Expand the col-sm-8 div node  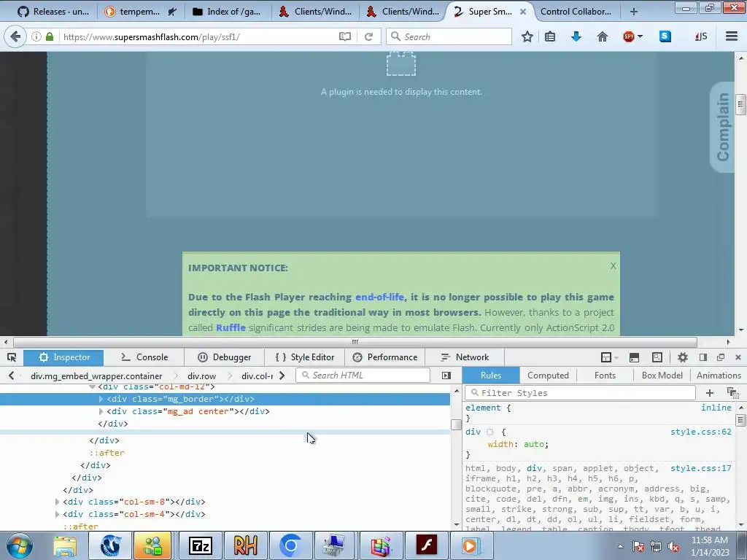57,502
